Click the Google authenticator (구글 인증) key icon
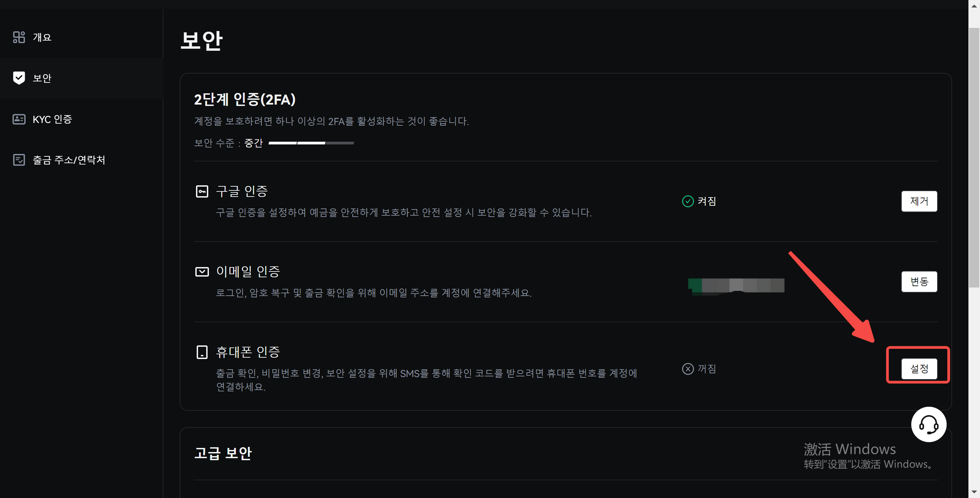This screenshot has width=980, height=498. point(202,191)
